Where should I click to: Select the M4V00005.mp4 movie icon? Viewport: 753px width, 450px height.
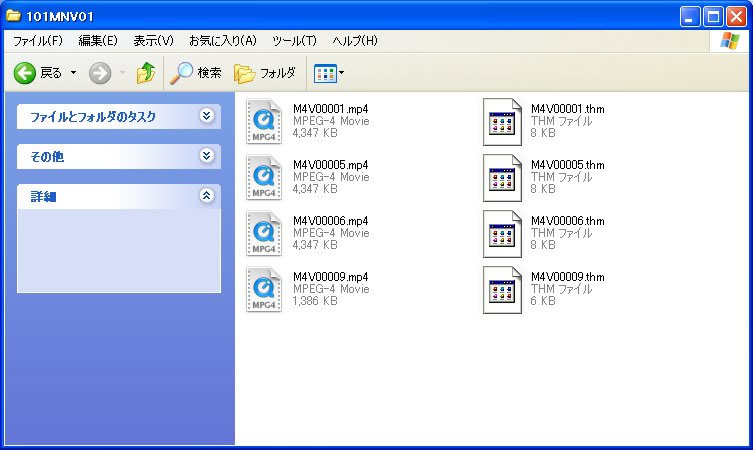264,177
